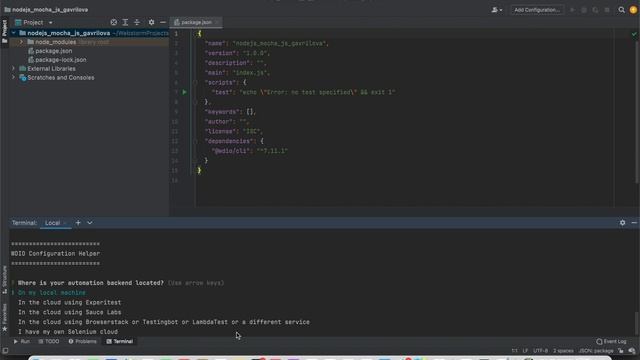
Task: Click the Run with Coverage icon
Action: click(596, 10)
